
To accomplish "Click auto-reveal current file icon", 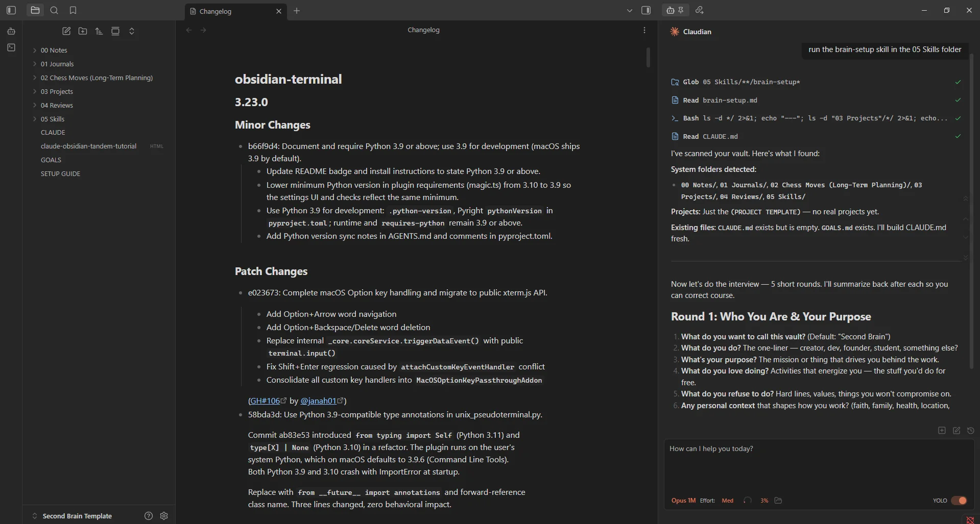I will 115,31.
